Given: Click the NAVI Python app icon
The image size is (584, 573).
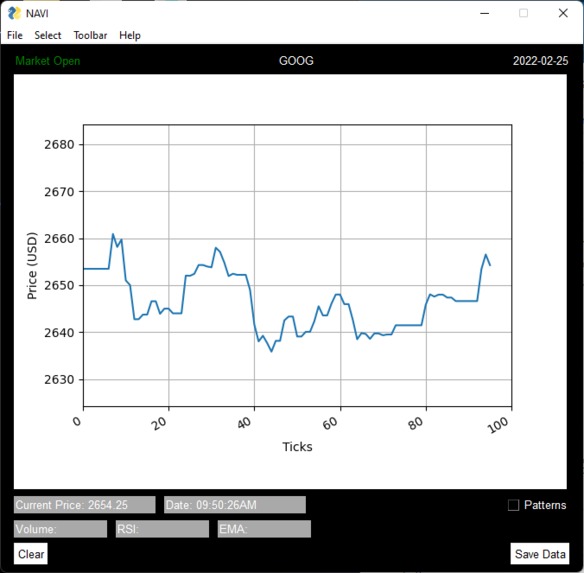Looking at the screenshot, I should (15, 13).
